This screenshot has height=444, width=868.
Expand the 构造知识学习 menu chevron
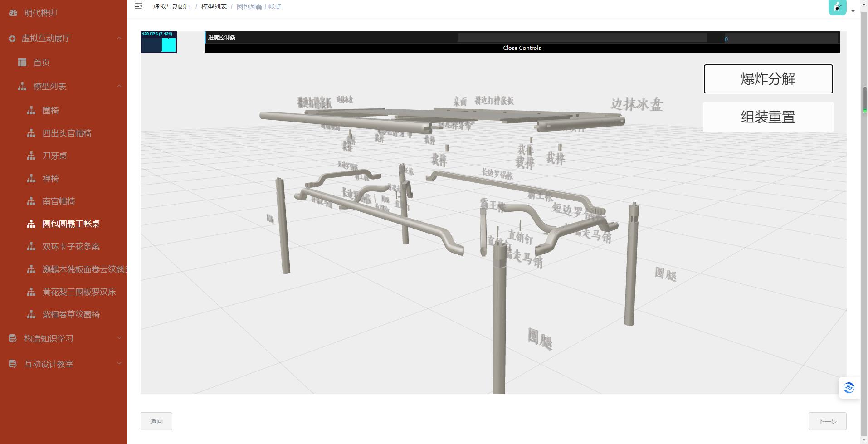(x=119, y=338)
